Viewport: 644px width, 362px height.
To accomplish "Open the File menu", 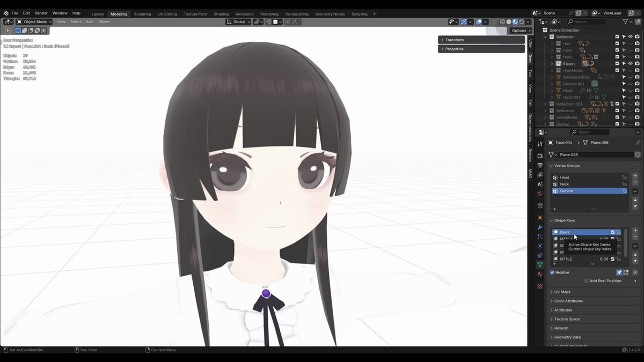I will [14, 13].
